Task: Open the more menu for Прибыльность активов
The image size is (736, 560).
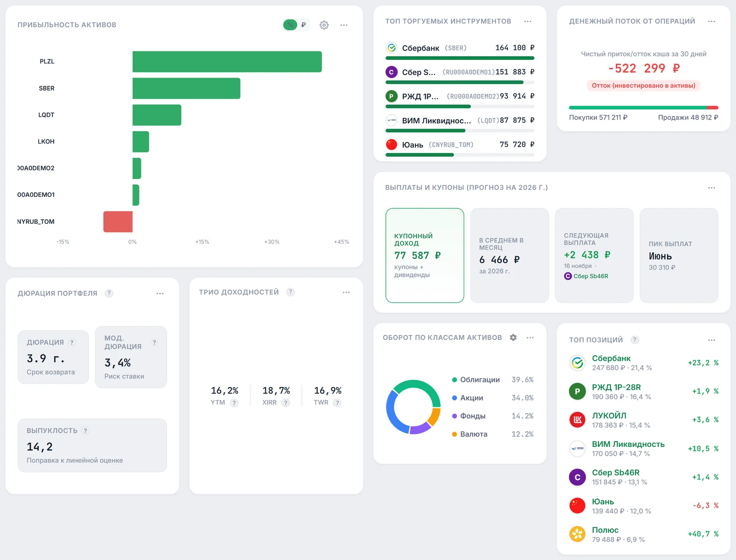Action: pyautogui.click(x=344, y=25)
